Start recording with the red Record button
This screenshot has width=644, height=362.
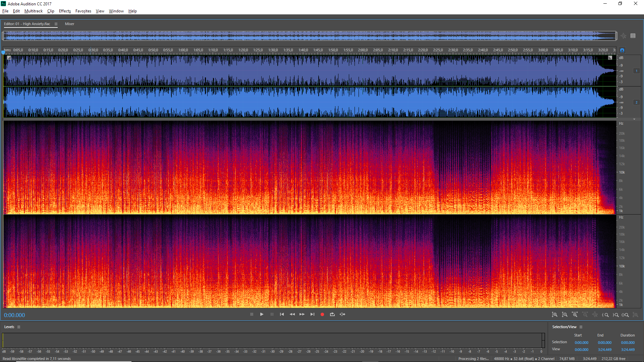tap(322, 314)
